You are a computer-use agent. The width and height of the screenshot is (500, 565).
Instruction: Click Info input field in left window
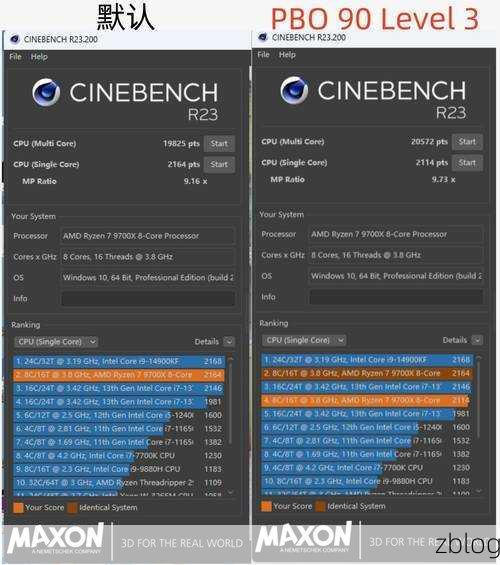coord(148,299)
